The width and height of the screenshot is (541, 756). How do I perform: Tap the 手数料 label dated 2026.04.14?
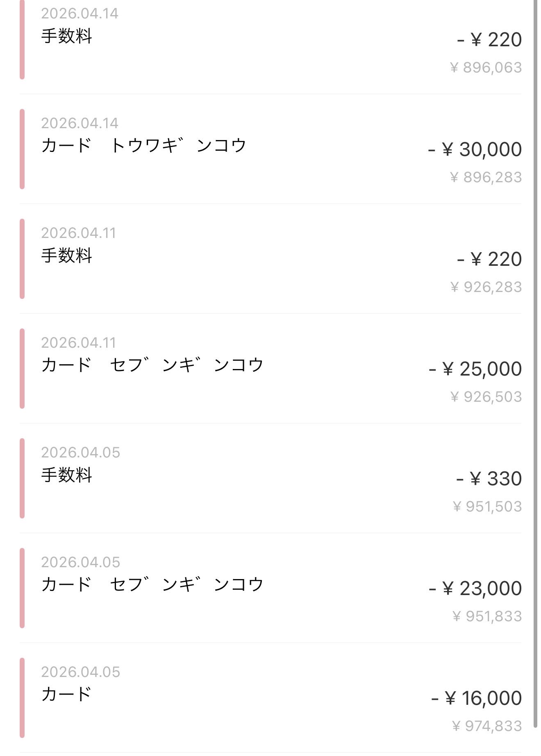(66, 36)
